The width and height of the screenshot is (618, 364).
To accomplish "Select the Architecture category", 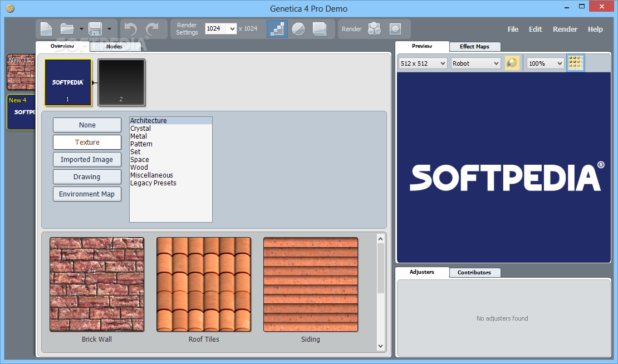I will pyautogui.click(x=171, y=121).
